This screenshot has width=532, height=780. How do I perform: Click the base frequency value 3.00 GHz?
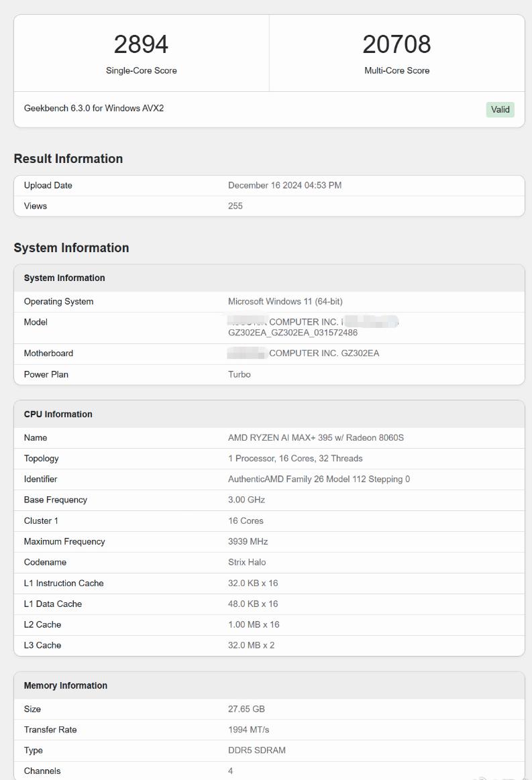tap(246, 500)
